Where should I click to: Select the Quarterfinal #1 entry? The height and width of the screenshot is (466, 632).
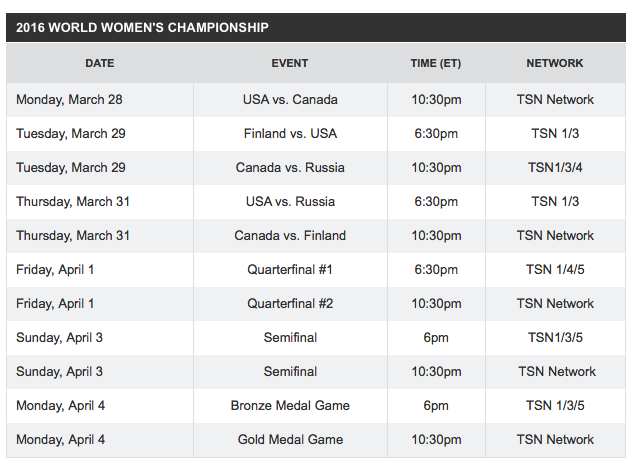click(x=290, y=269)
